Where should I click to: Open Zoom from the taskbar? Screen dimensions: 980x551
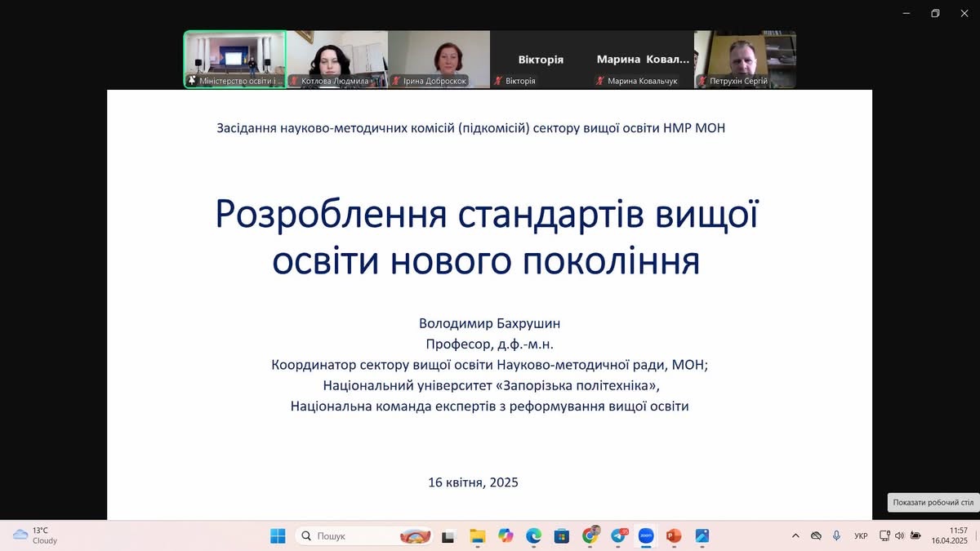coord(646,536)
